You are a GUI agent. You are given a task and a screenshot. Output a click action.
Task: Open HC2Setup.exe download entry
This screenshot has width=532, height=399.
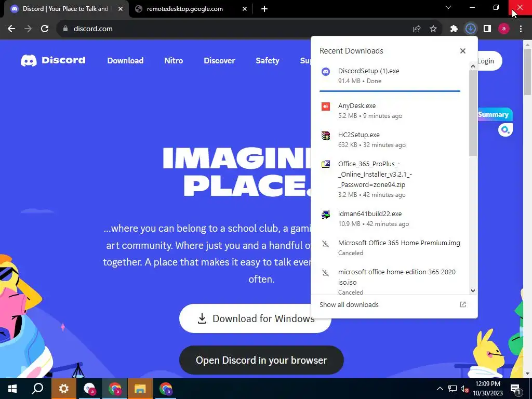pyautogui.click(x=390, y=140)
